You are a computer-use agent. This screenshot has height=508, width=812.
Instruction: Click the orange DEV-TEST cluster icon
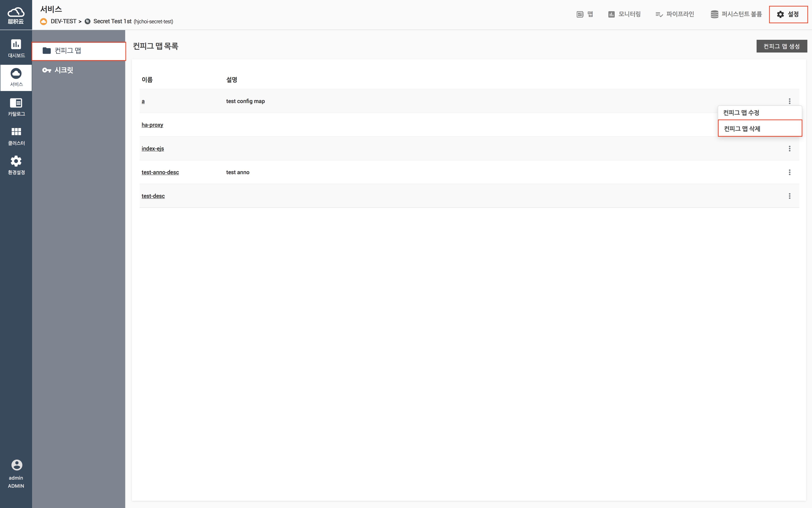44,22
